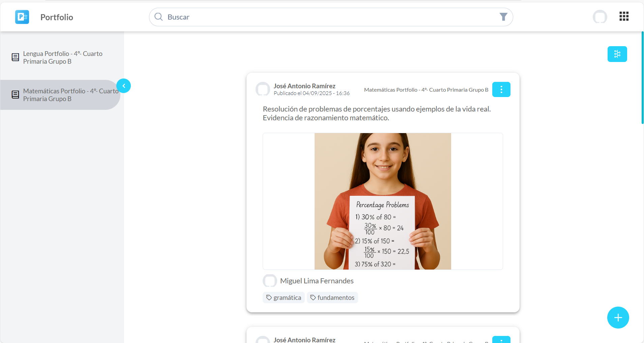Open the user profile avatar in header
644x343 pixels.
click(x=600, y=17)
